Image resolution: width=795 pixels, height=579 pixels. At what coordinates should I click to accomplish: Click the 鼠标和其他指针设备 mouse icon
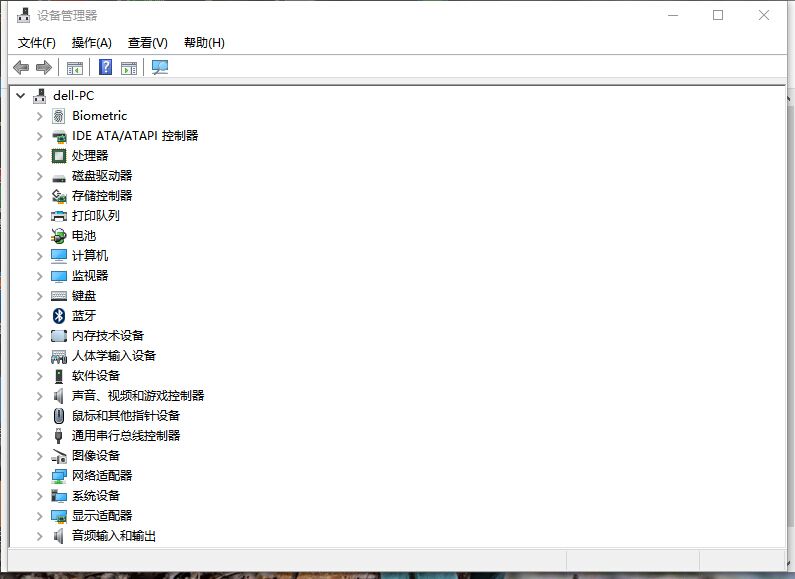[59, 416]
